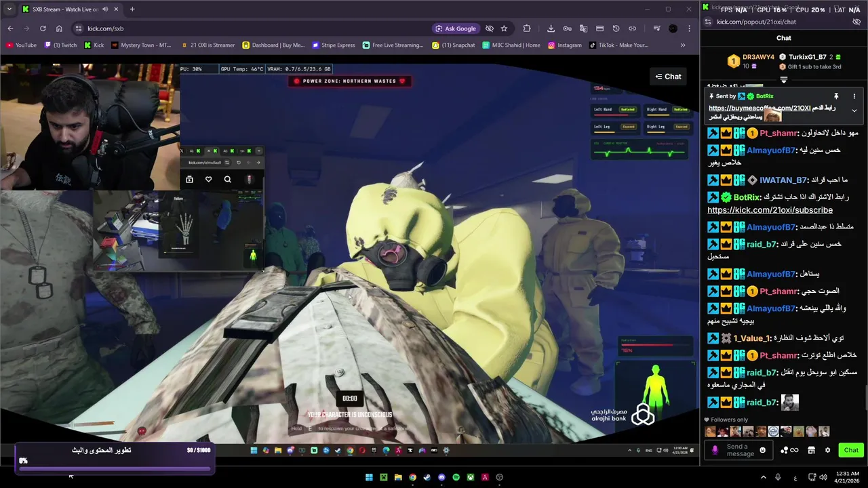
Task: Click the browser profile avatar
Action: pos(673,28)
